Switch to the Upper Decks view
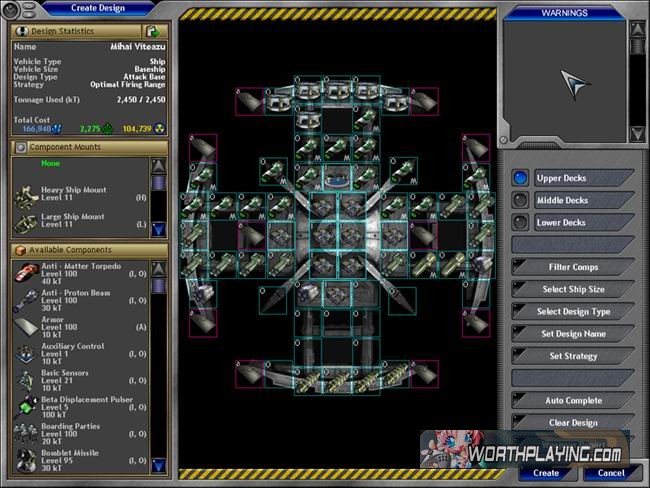 click(x=519, y=178)
